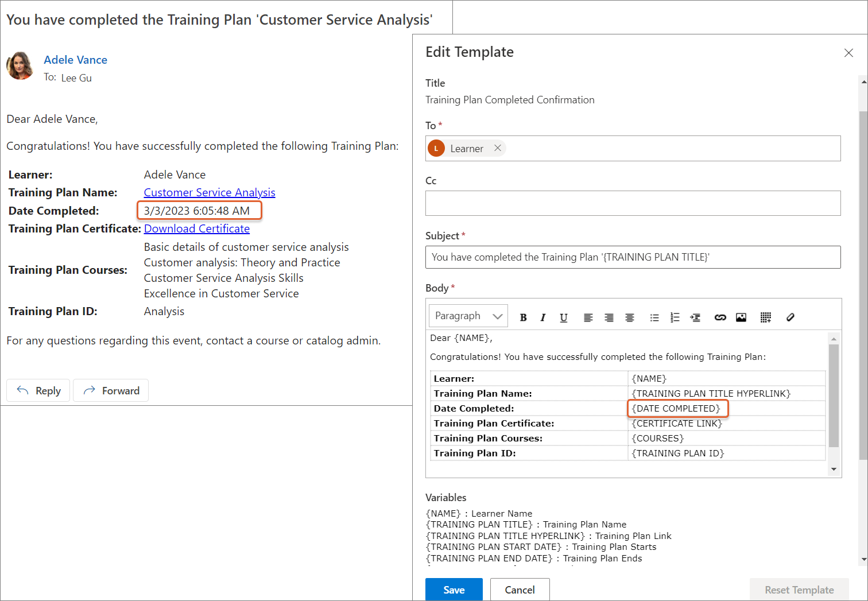Cancel editing the template

[520, 590]
